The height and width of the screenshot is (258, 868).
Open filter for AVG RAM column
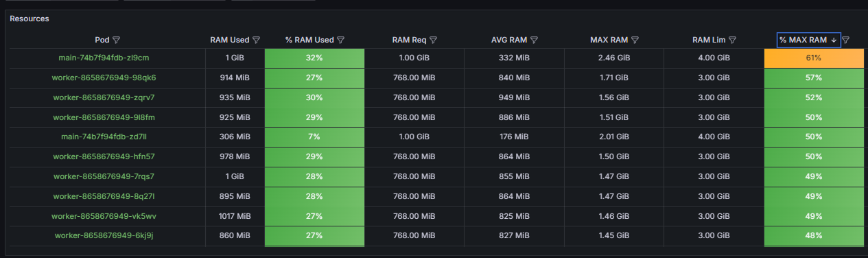click(534, 40)
